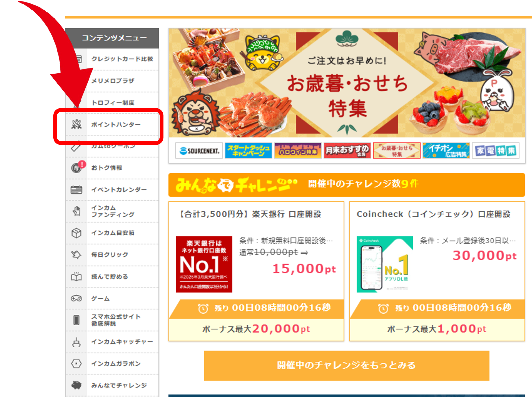Click the crossed swords Point Hunter icon
The height and width of the screenshot is (397, 532).
click(x=76, y=125)
